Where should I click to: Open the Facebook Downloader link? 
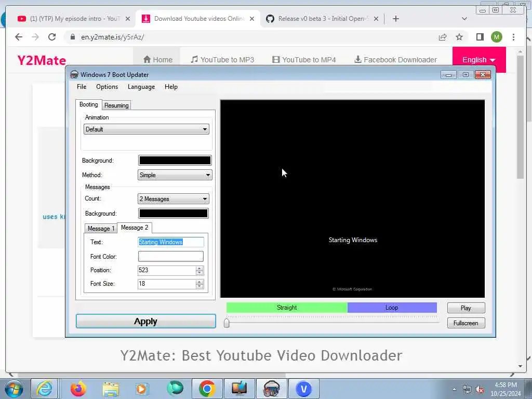pyautogui.click(x=395, y=60)
